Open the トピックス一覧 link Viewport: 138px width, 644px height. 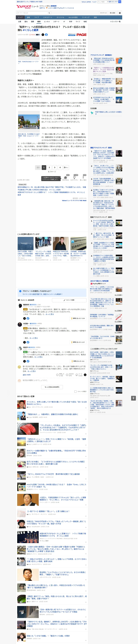(x=115, y=21)
